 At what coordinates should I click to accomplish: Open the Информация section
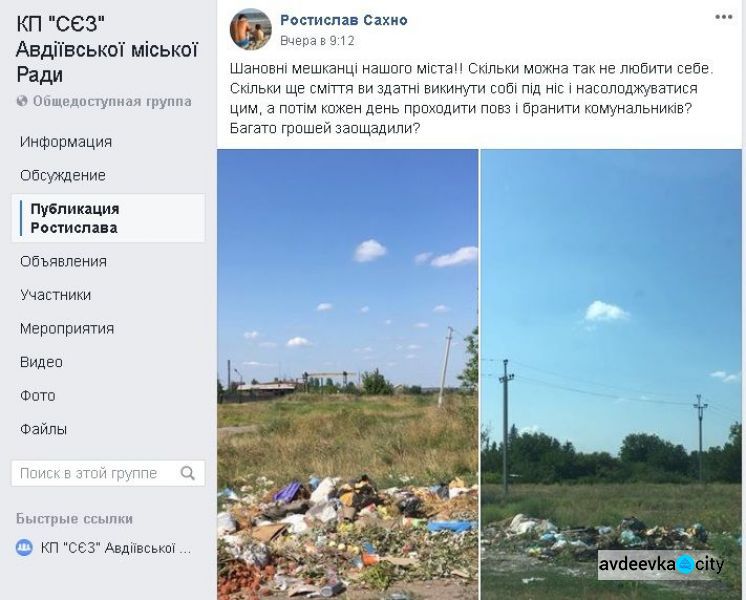point(66,142)
